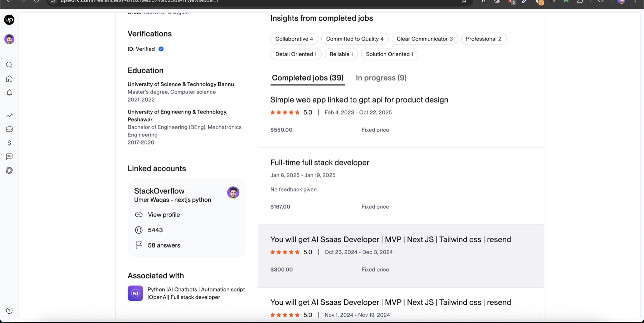Image resolution: width=644 pixels, height=323 pixels.
Task: Click the badge-shaped icon below messages
Action: tap(9, 171)
